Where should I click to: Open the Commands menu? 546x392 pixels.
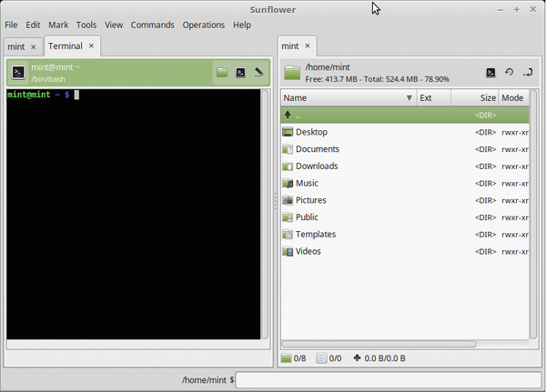coord(152,25)
